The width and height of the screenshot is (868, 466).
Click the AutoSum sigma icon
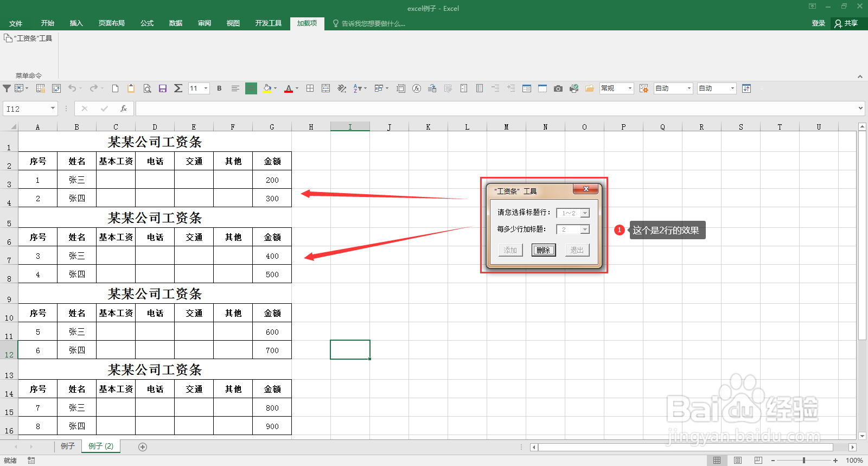click(178, 88)
